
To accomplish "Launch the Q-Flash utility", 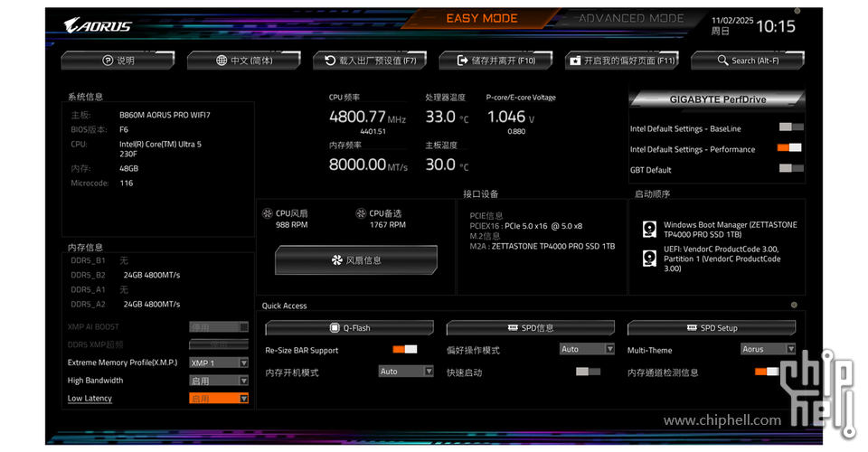I will coord(349,328).
